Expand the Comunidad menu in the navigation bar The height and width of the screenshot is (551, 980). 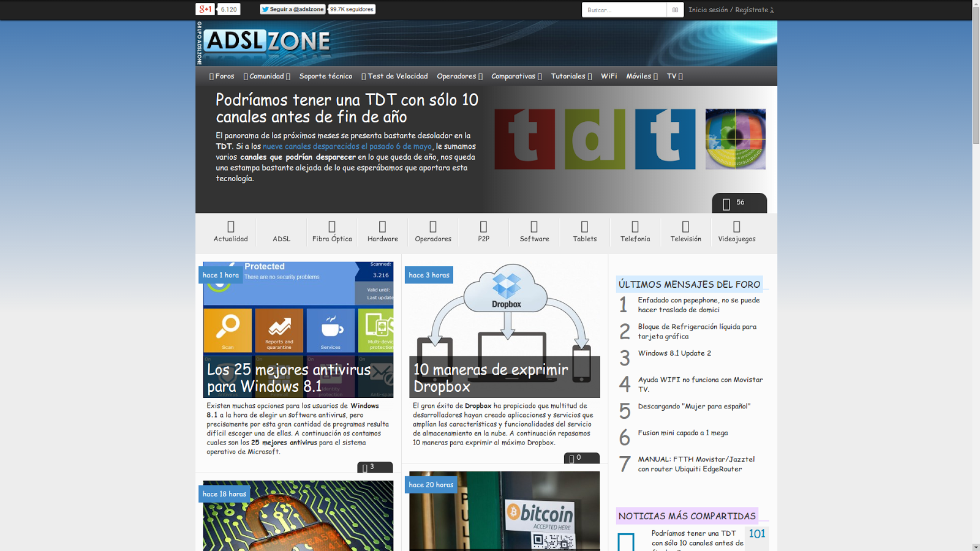coord(267,76)
